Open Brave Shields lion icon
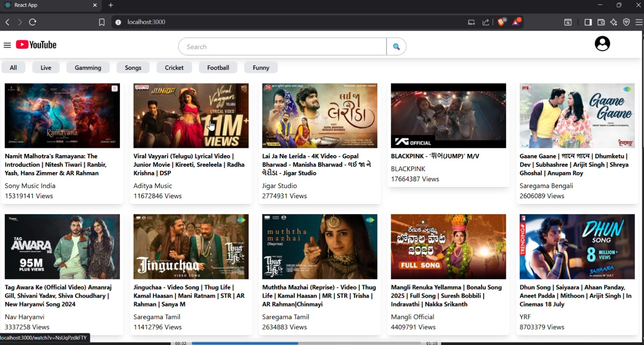644x345 pixels. 502,22
